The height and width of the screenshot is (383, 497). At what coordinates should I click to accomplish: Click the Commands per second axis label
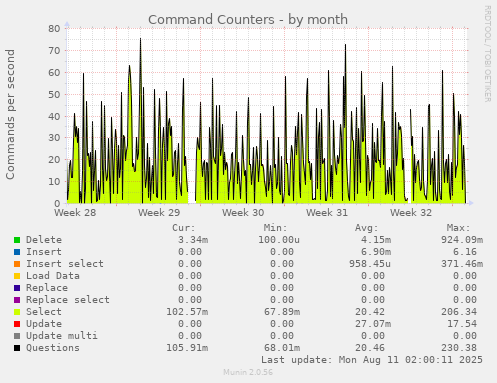[10, 114]
